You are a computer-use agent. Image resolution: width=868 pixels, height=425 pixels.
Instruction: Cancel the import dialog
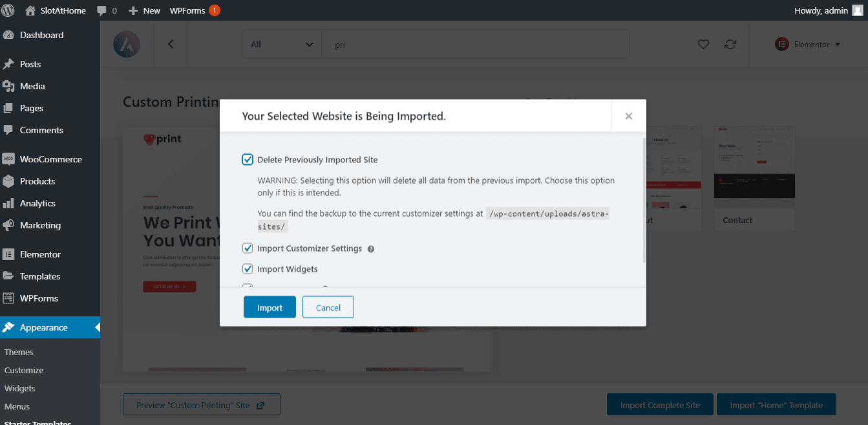328,307
